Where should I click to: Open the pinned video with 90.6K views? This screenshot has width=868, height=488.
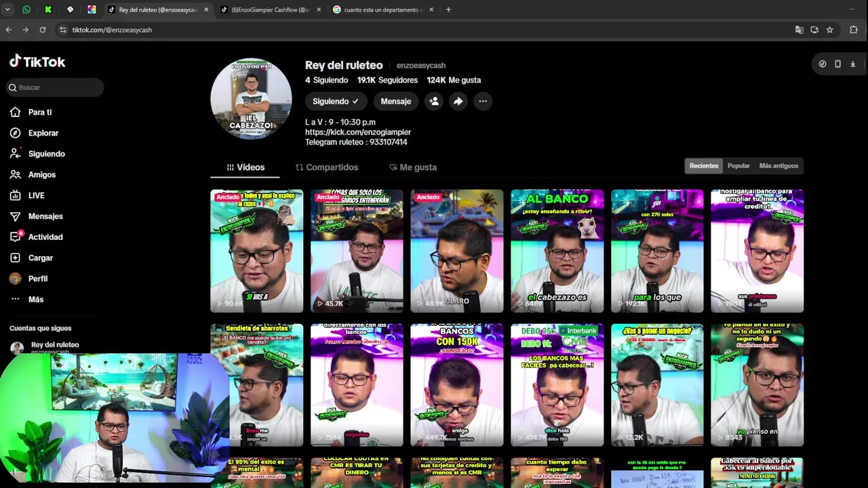256,251
